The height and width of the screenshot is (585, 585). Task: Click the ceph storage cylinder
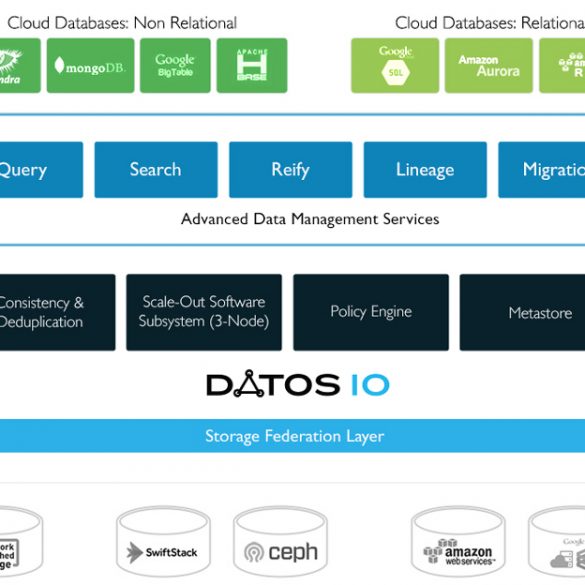pos(280,541)
